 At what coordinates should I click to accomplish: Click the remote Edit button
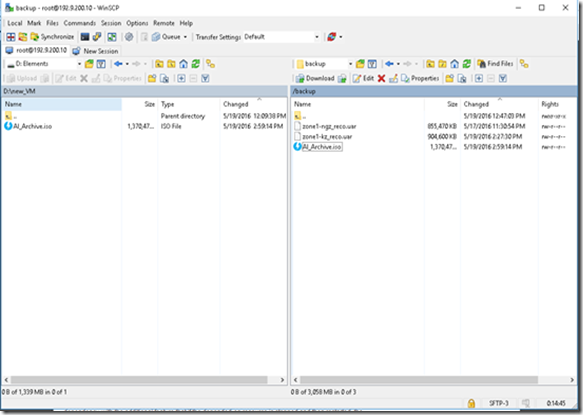[x=363, y=78]
